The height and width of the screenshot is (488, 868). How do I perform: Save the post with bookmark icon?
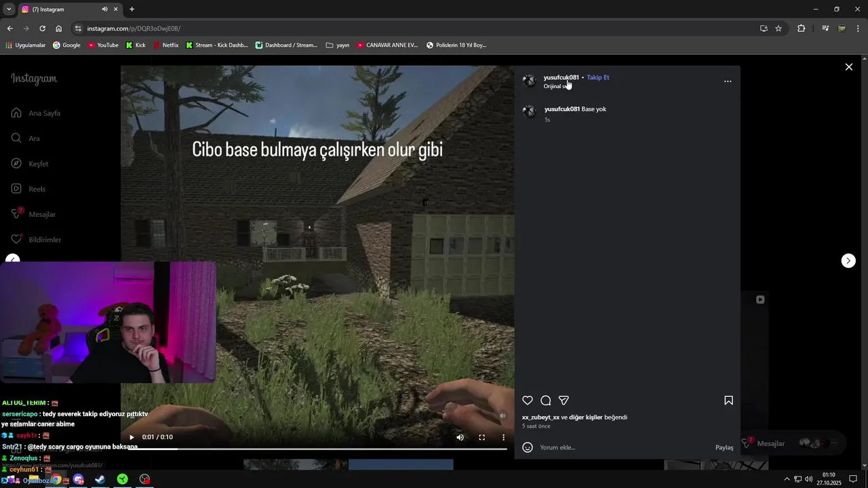point(728,401)
